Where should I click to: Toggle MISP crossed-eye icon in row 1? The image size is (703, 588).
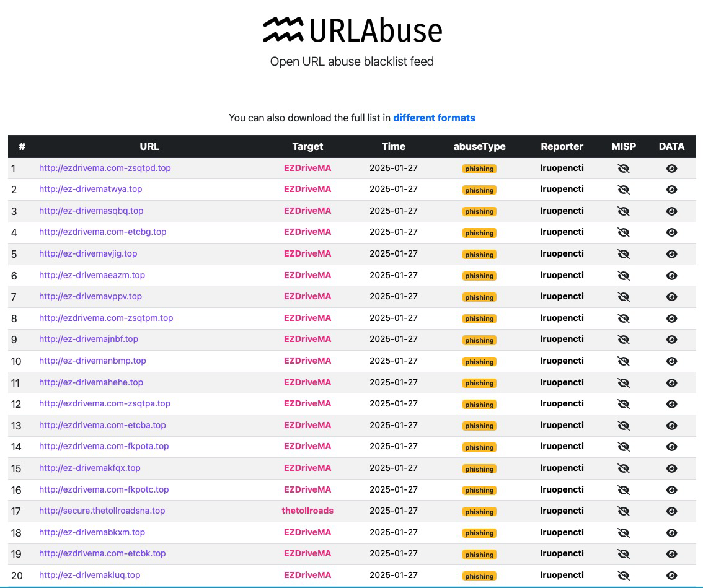(x=624, y=169)
